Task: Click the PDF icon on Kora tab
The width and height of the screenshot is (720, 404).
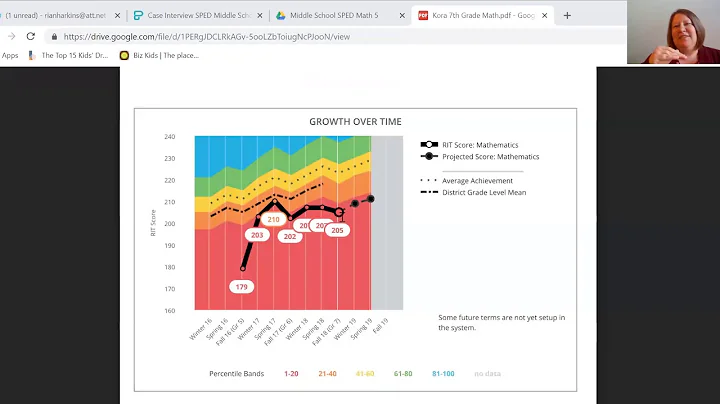Action: coord(423,15)
